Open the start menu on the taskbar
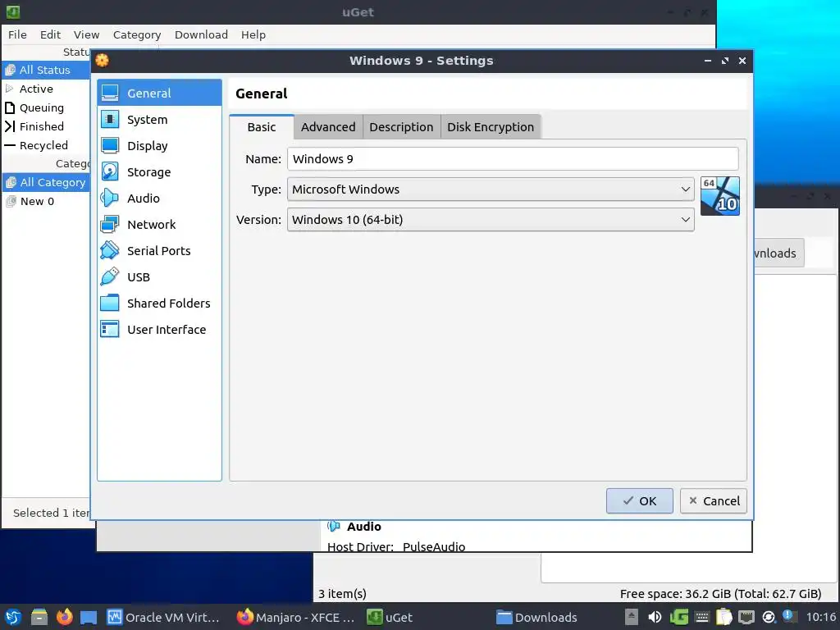The width and height of the screenshot is (840, 630). pos(13,617)
